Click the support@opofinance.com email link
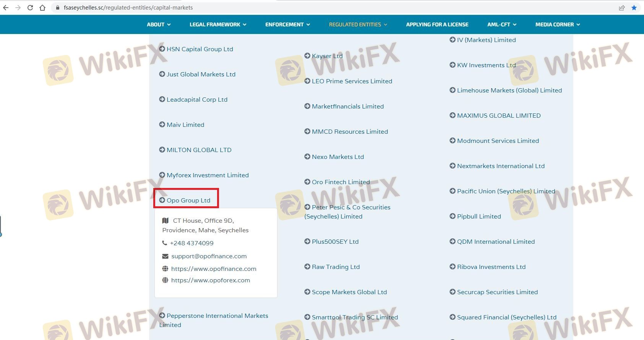The width and height of the screenshot is (644, 340). (209, 256)
